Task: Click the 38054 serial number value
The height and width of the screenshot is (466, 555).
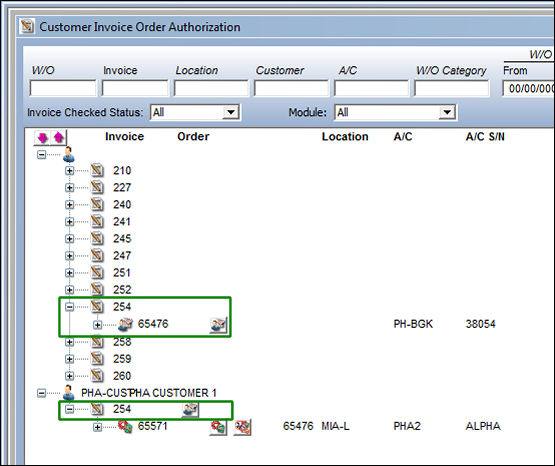Action: tap(481, 324)
